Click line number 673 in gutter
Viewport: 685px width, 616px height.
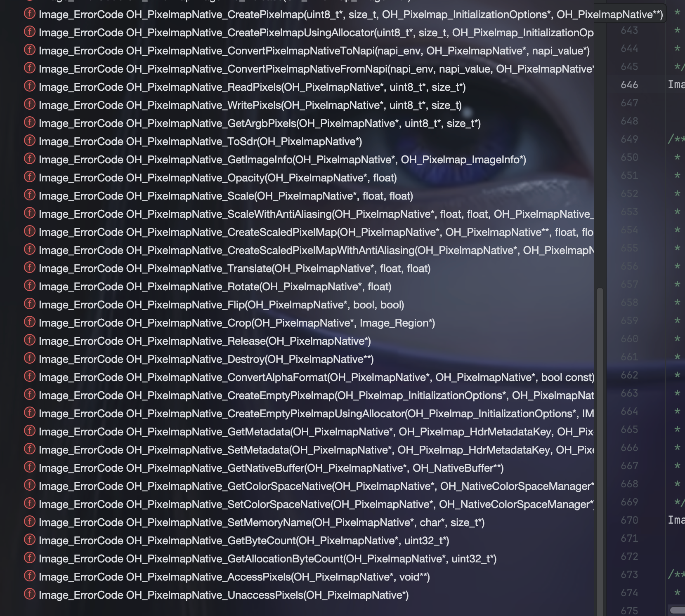(629, 574)
